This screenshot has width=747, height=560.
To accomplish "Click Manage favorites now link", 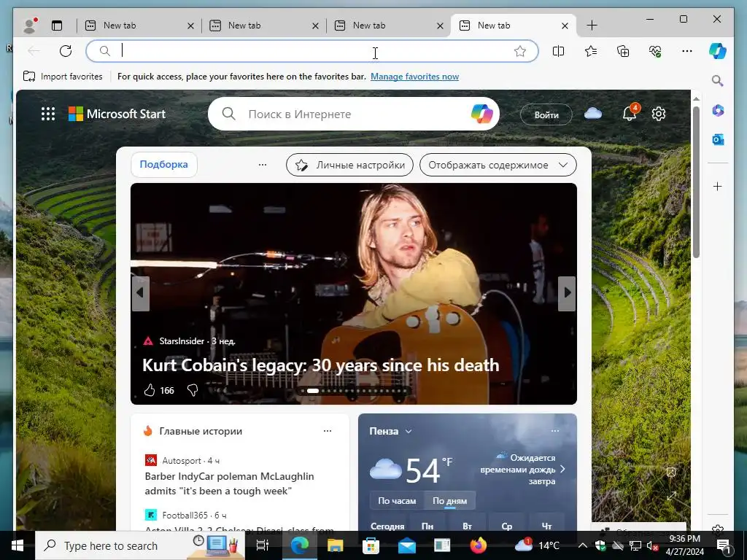I will point(414,76).
